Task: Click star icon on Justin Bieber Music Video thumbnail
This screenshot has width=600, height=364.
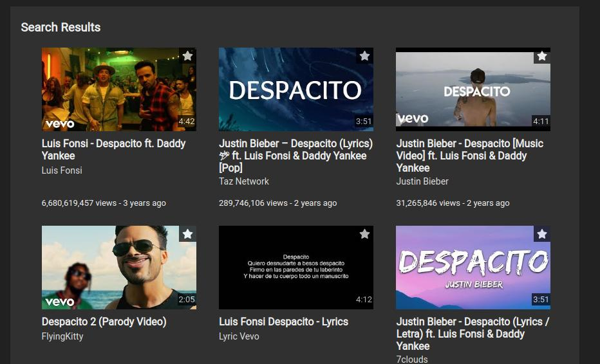Action: [x=541, y=56]
